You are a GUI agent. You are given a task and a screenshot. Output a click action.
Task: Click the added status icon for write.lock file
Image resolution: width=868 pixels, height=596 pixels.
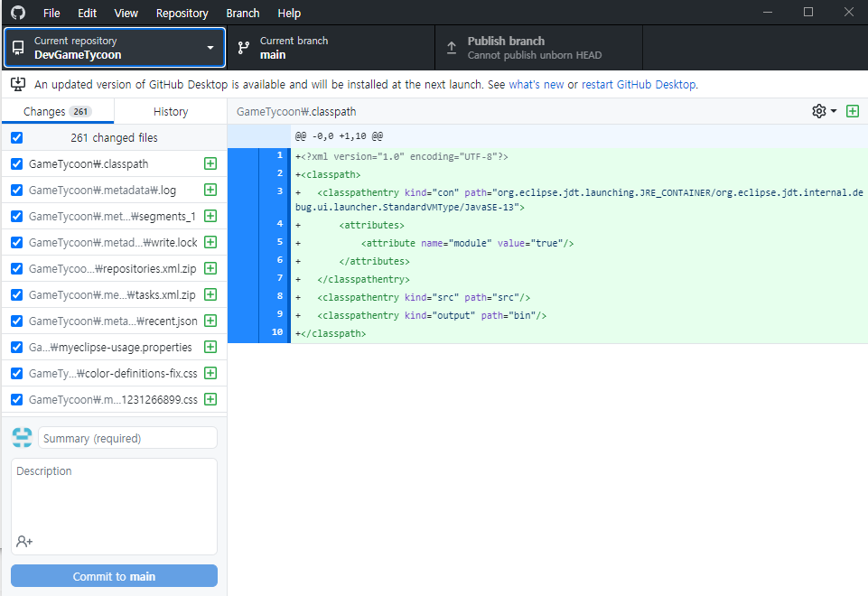coord(210,242)
